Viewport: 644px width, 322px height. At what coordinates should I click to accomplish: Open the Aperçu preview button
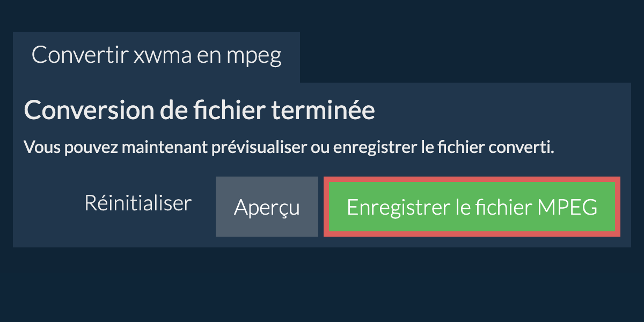pos(267,207)
